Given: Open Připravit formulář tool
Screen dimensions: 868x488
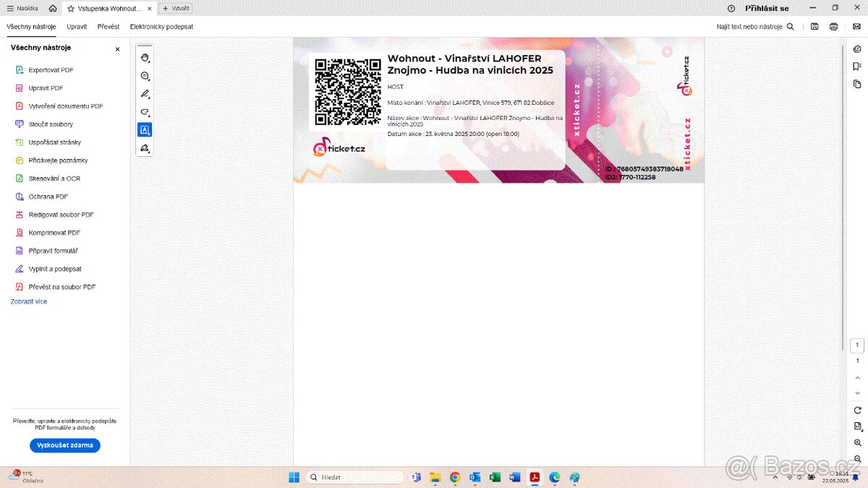Looking at the screenshot, I should coord(47,251).
